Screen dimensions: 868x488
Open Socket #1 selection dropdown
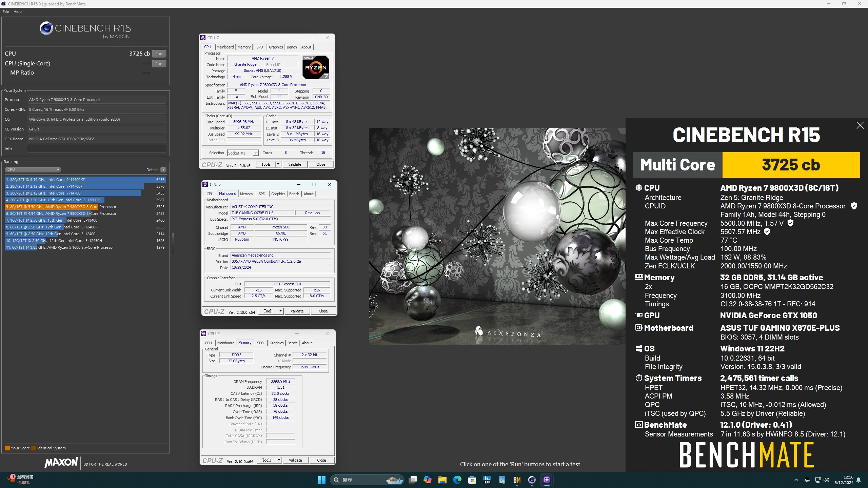(x=243, y=153)
